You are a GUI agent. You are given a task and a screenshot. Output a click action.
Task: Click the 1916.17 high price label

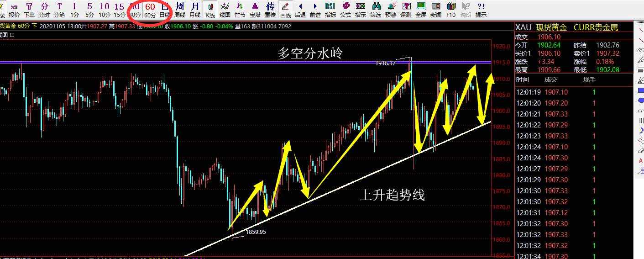point(386,63)
